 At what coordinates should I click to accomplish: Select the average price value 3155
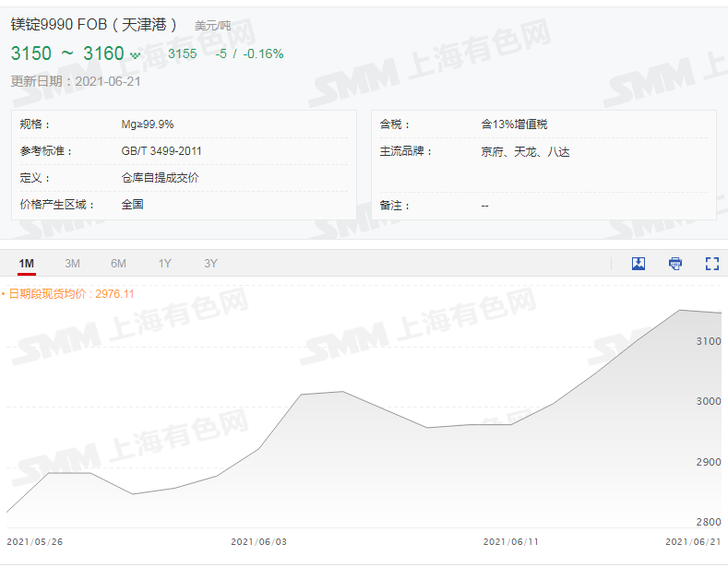click(182, 53)
